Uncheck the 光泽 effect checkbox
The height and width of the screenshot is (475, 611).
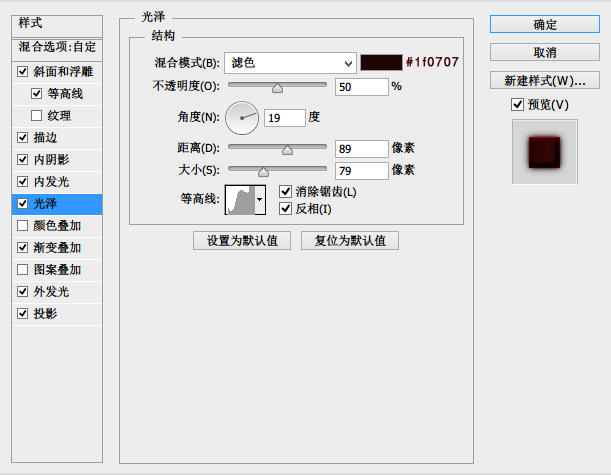point(23,204)
